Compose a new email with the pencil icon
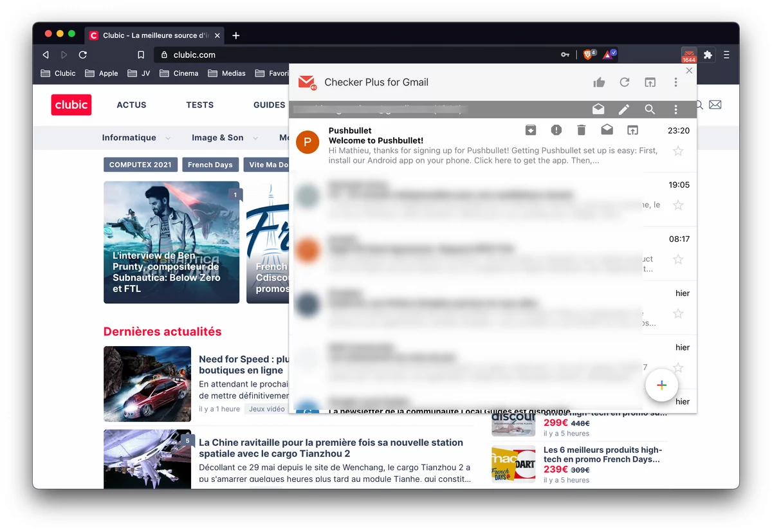This screenshot has width=772, height=532. pyautogui.click(x=624, y=109)
